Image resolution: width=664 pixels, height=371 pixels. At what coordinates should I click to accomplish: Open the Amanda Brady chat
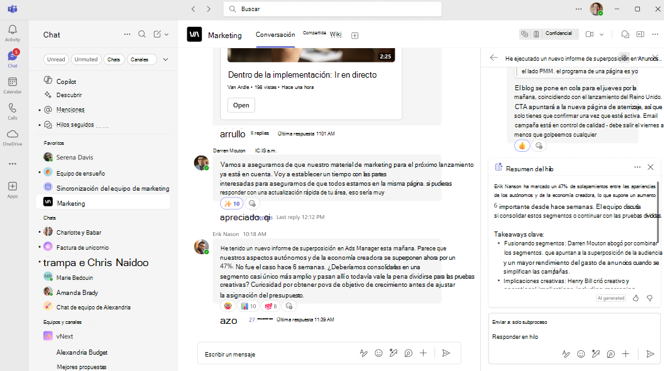pos(103,292)
